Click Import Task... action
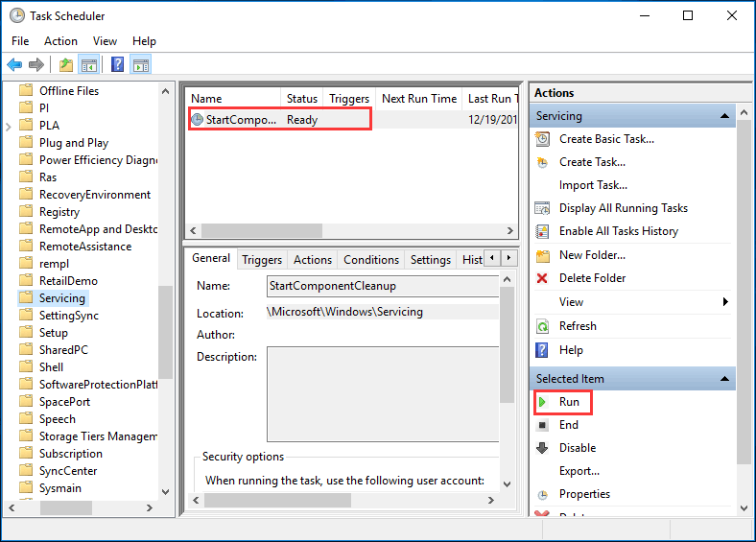756x542 pixels. 593,185
